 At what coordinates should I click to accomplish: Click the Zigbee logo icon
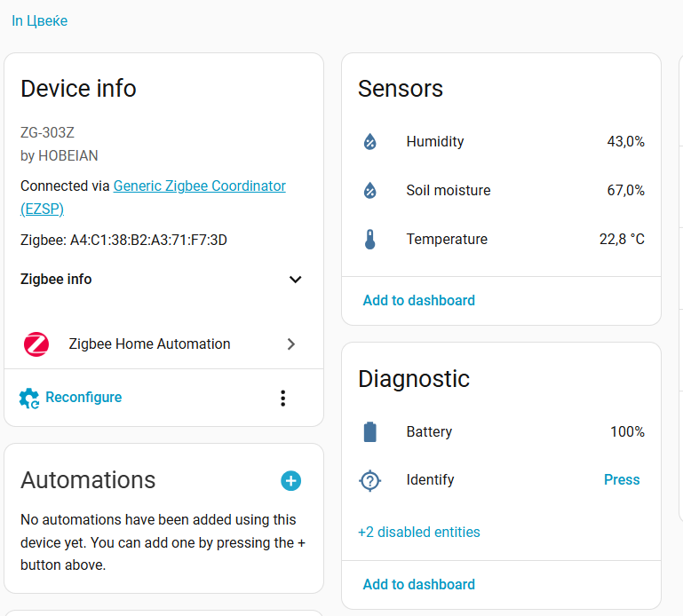(36, 344)
